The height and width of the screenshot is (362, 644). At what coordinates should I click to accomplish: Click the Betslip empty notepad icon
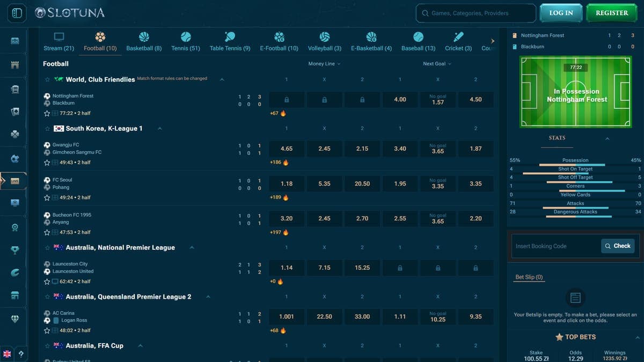pyautogui.click(x=575, y=297)
